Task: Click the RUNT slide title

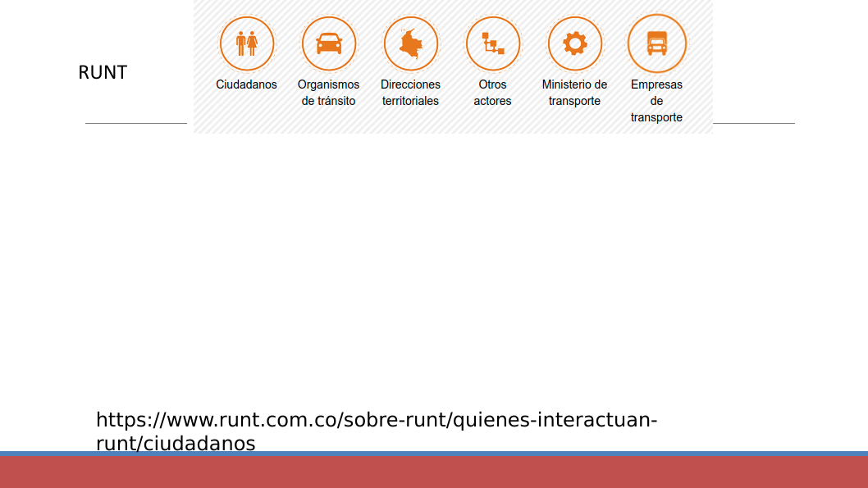Action: (103, 72)
